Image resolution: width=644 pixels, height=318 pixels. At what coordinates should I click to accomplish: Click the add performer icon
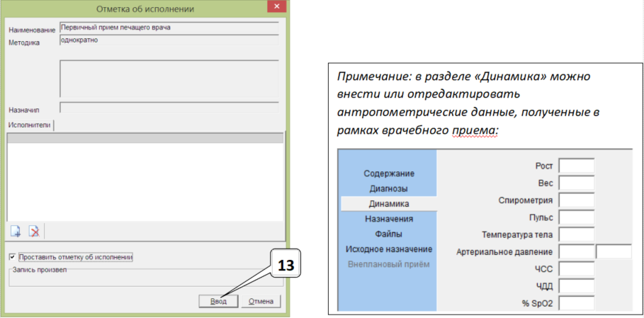pos(16,231)
